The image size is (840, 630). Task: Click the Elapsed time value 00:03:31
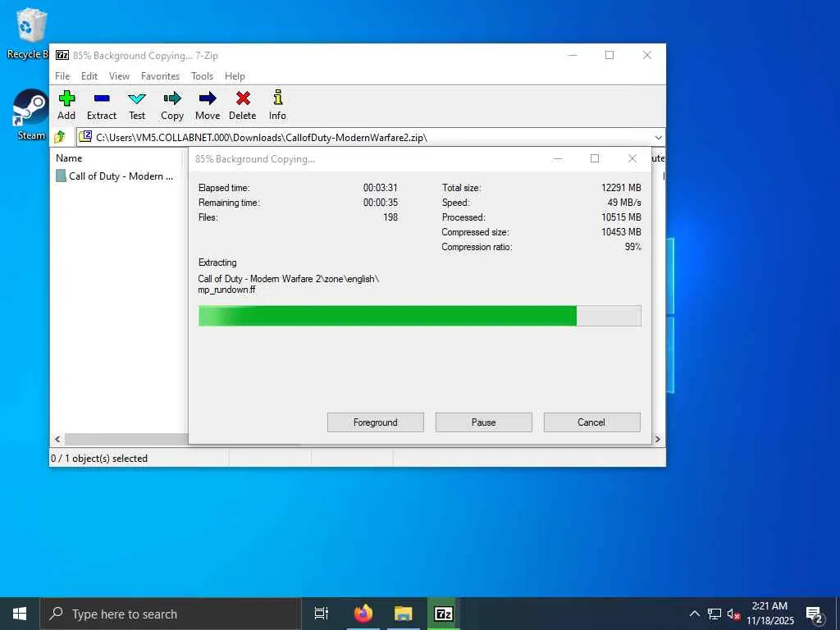pos(381,188)
